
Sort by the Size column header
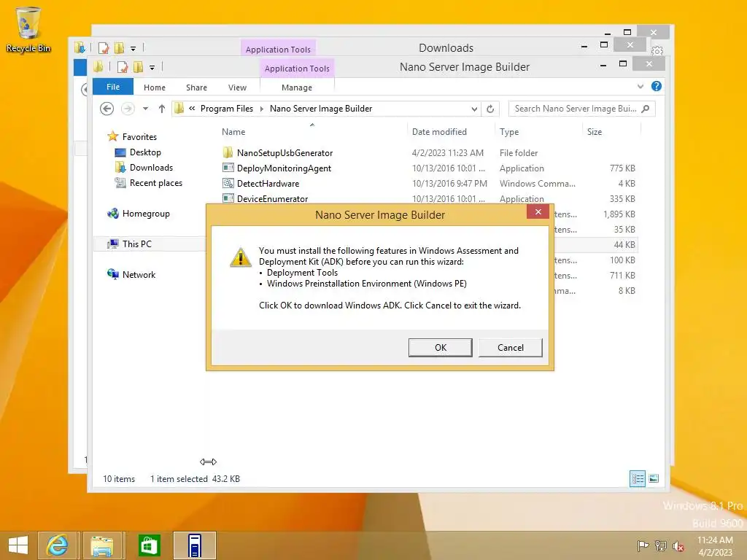594,132
